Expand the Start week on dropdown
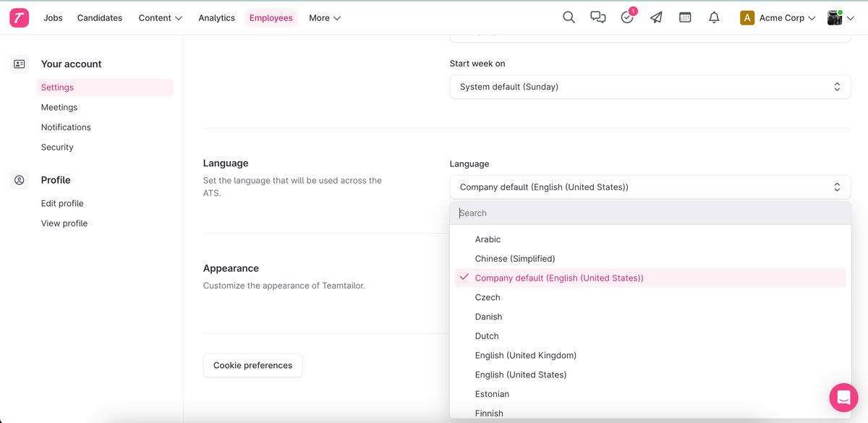The height and width of the screenshot is (423, 868). pos(650,87)
